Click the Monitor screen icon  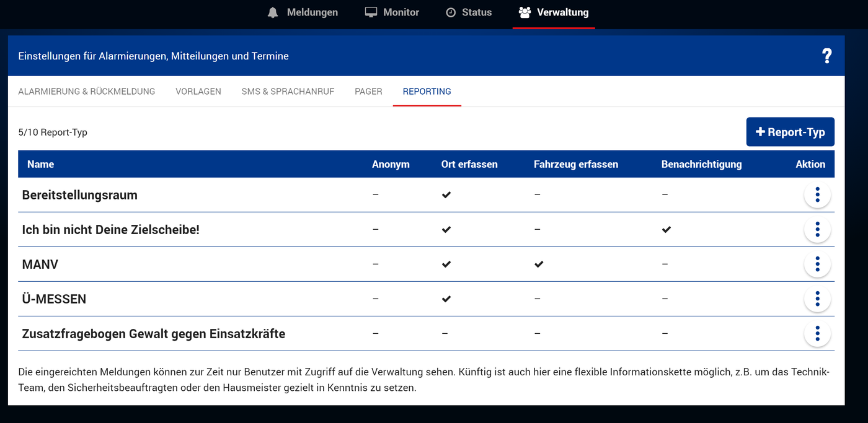[370, 11]
